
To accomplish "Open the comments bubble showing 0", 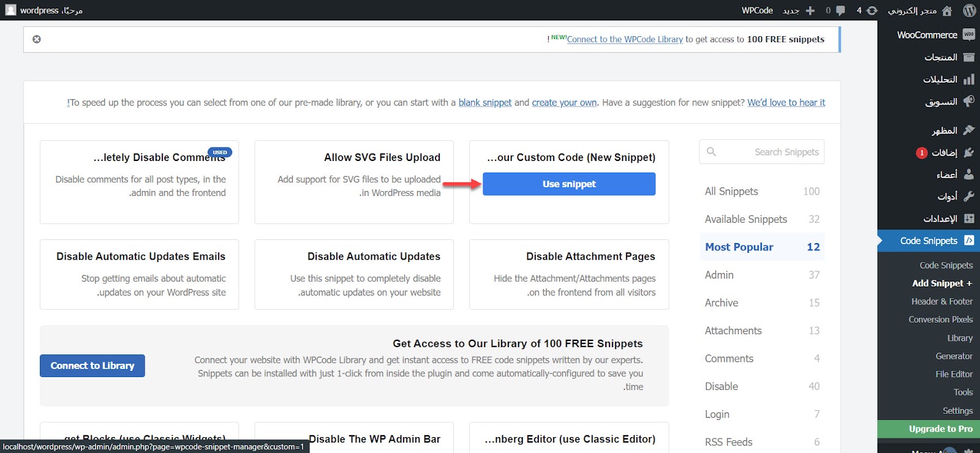I will pos(835,10).
